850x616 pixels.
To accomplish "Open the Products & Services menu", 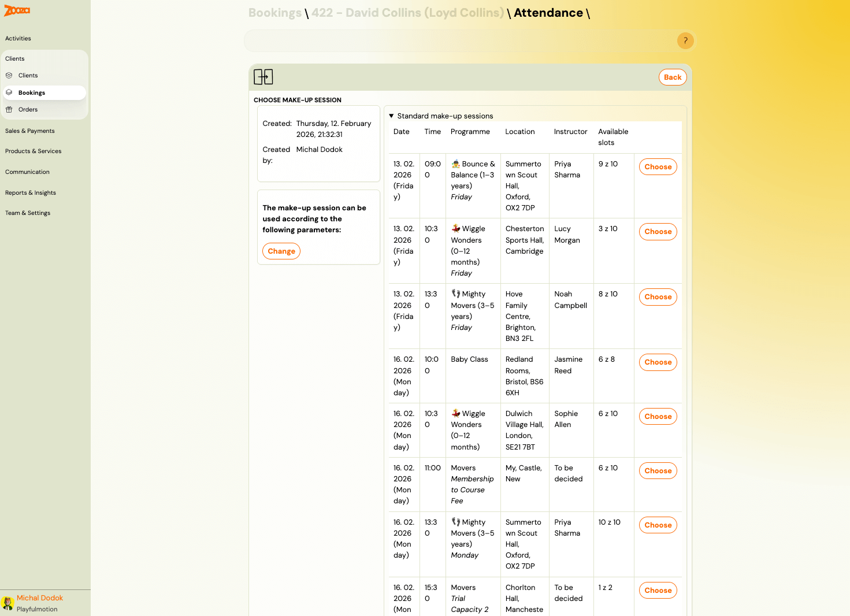I will 34,151.
